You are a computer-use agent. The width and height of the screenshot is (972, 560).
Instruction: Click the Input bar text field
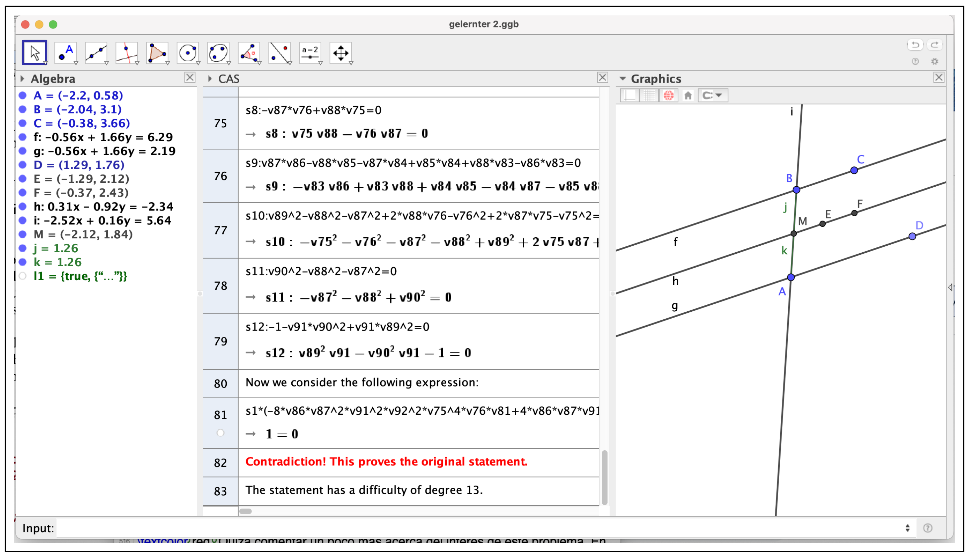[477, 528]
